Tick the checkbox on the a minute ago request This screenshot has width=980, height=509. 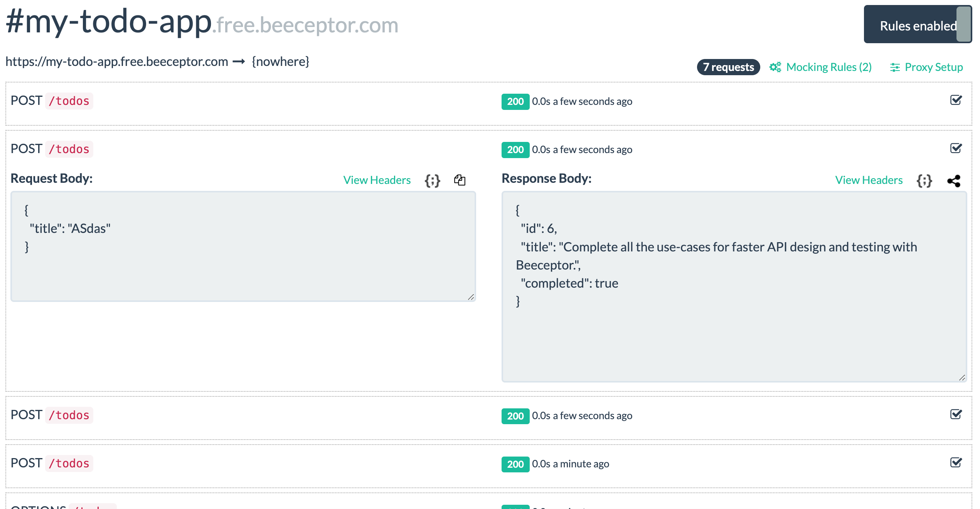tap(956, 463)
